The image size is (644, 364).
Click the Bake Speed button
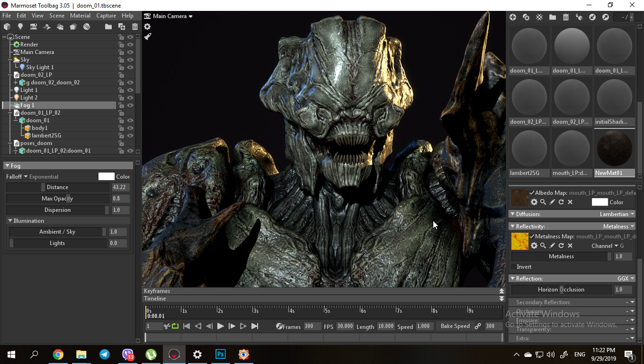tap(455, 326)
